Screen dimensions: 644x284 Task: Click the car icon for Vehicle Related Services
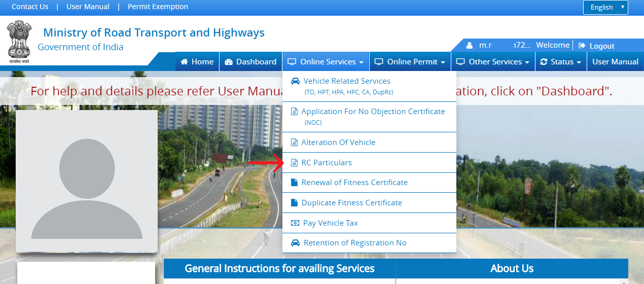(295, 81)
